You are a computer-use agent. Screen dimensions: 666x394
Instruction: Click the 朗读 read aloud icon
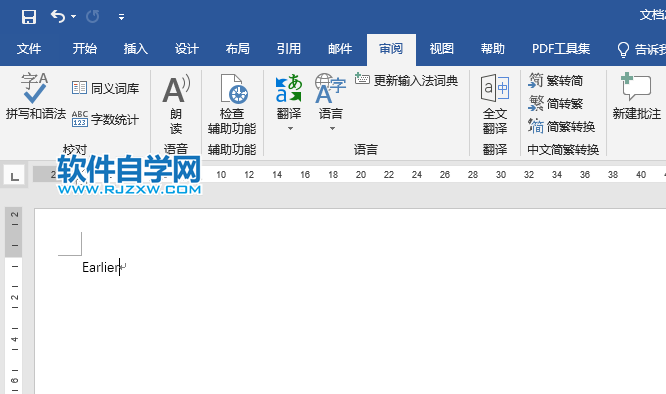pyautogui.click(x=176, y=89)
